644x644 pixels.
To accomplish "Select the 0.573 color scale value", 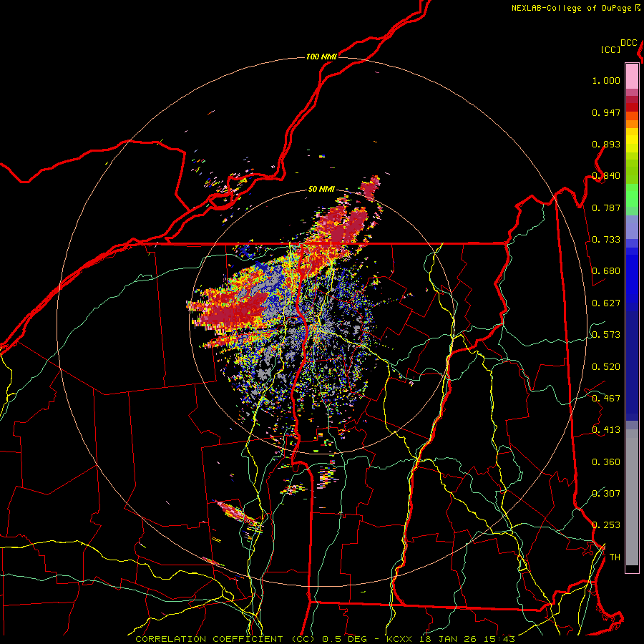I will pos(606,335).
